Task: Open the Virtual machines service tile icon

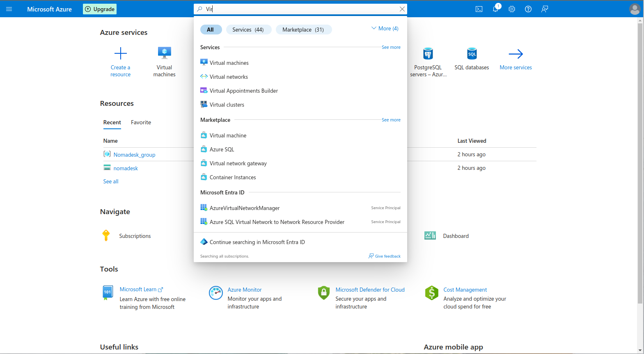Action: (x=165, y=53)
